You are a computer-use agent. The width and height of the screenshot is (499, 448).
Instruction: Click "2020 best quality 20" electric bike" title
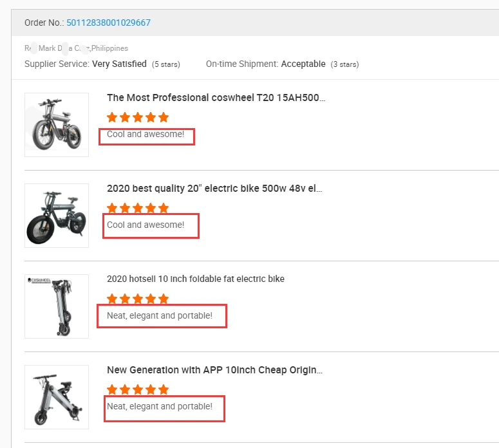214,189
